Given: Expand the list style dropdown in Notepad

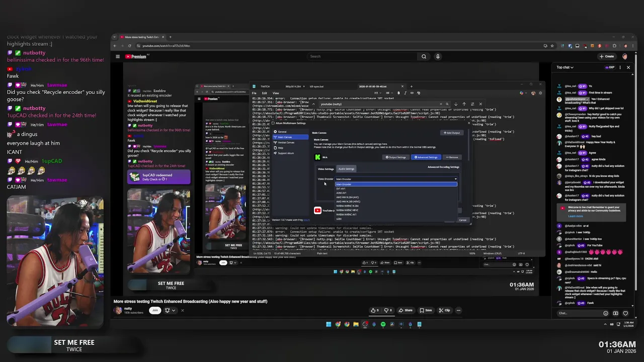Looking at the screenshot, I should click(389, 93).
